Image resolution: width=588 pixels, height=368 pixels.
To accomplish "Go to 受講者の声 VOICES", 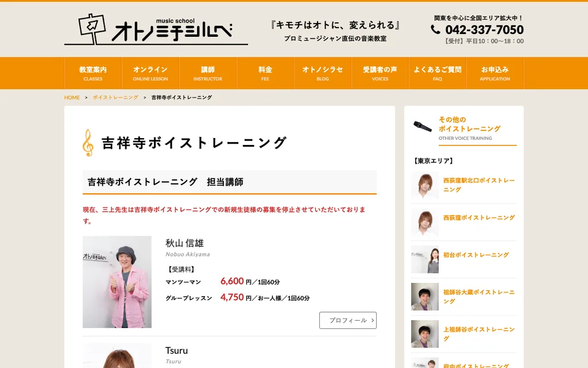I will point(380,73).
